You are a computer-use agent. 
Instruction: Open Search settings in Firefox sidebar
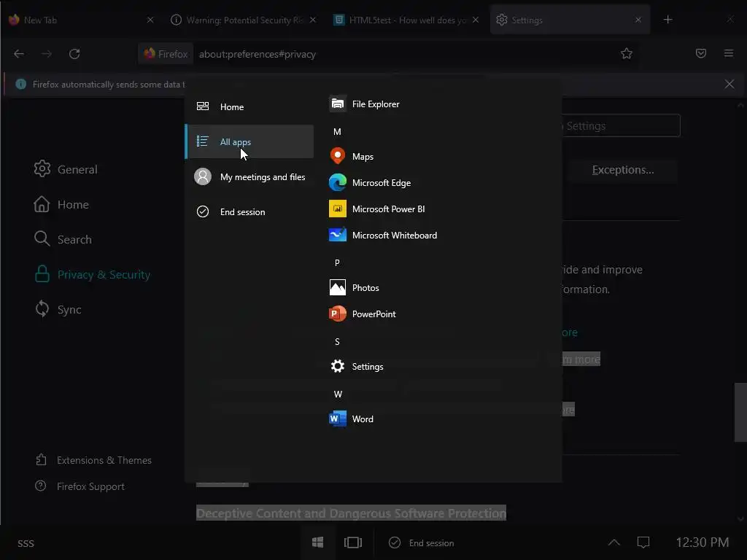pyautogui.click(x=63, y=239)
